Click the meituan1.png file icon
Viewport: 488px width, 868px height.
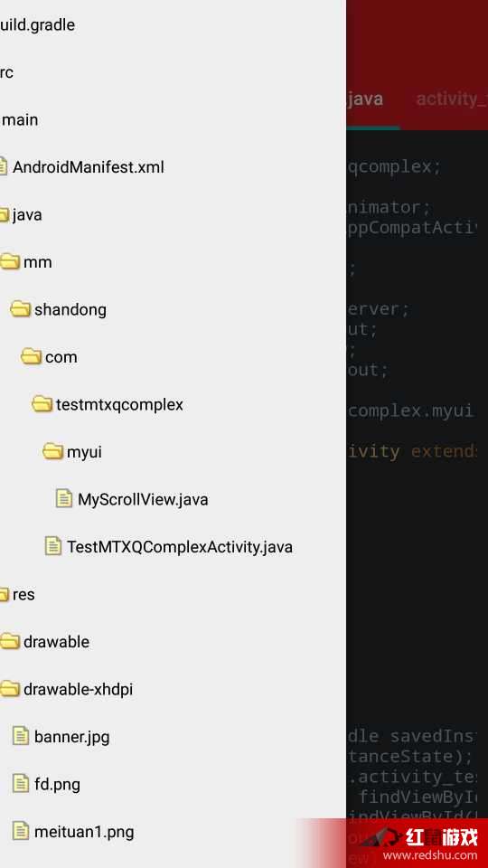pyautogui.click(x=21, y=832)
